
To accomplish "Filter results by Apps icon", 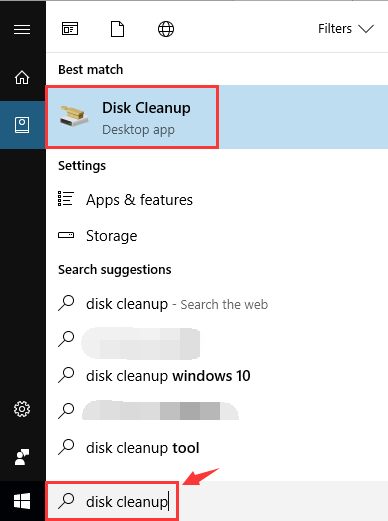I will click(70, 29).
